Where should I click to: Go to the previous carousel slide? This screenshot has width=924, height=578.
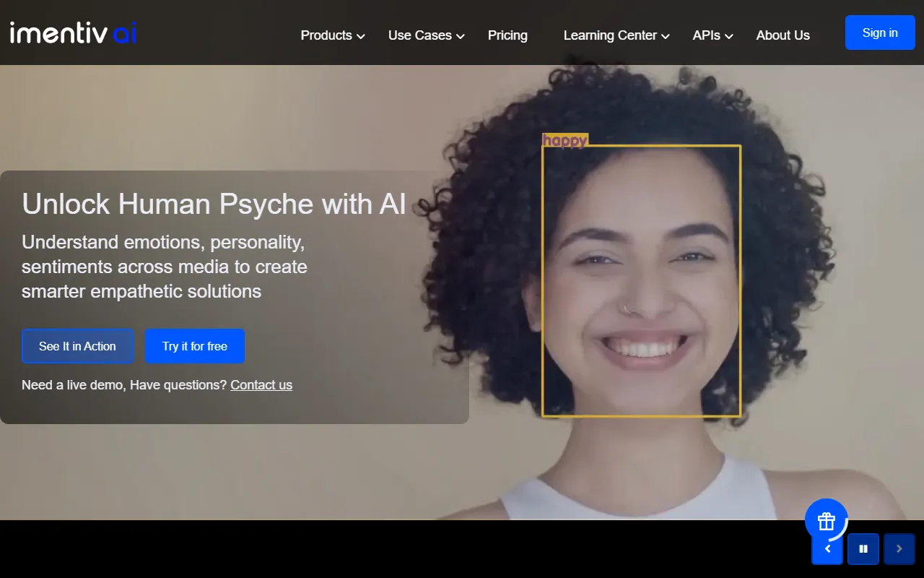pyautogui.click(x=827, y=550)
